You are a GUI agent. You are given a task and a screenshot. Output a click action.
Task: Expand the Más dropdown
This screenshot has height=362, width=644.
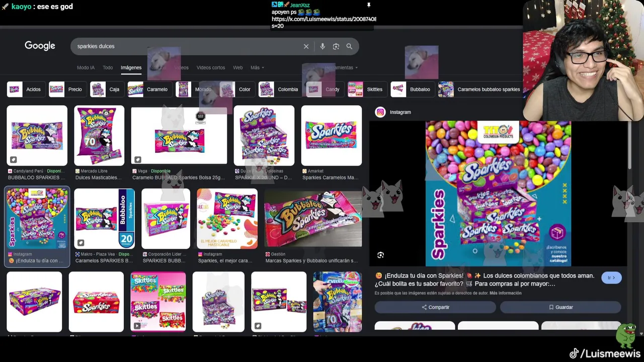[x=257, y=67]
